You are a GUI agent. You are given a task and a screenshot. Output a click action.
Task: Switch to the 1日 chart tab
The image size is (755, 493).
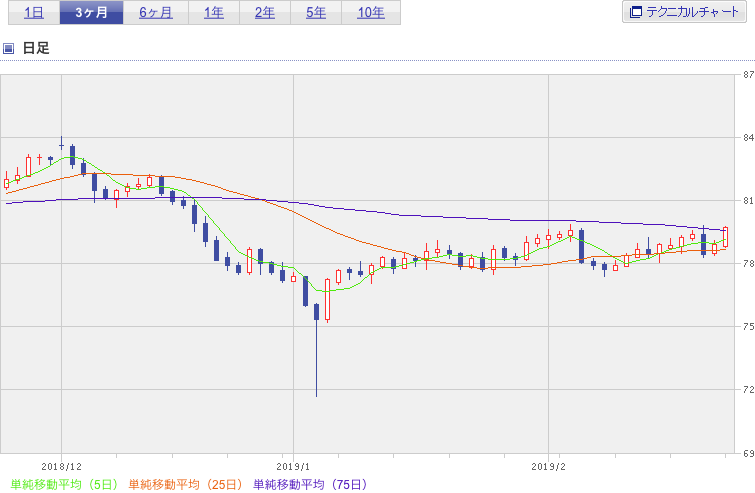pyautogui.click(x=34, y=13)
